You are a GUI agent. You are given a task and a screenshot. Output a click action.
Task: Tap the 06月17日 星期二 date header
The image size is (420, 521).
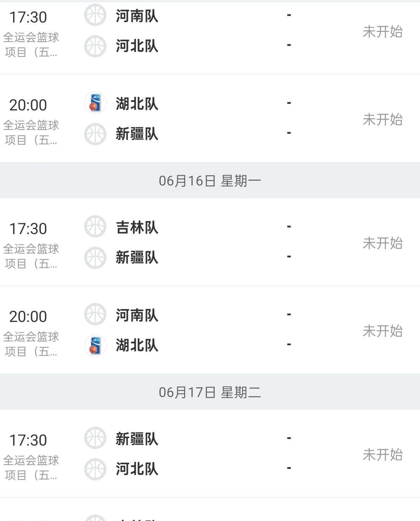tap(210, 392)
